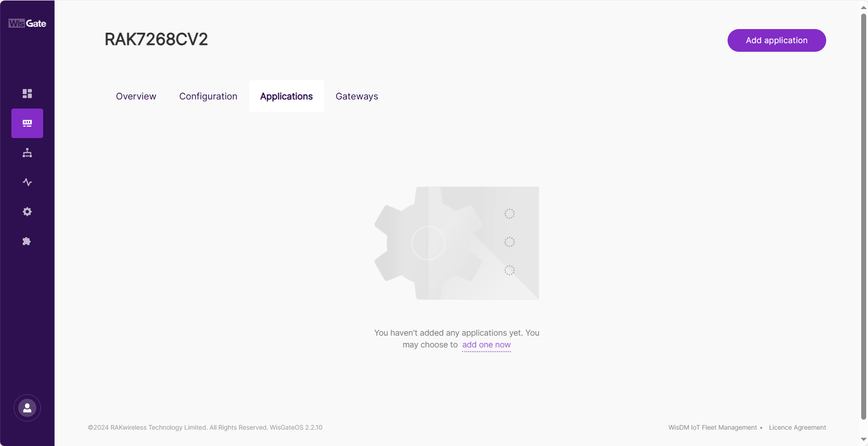Open the settings gear sidebar icon
Image resolution: width=868 pixels, height=446 pixels.
click(27, 212)
